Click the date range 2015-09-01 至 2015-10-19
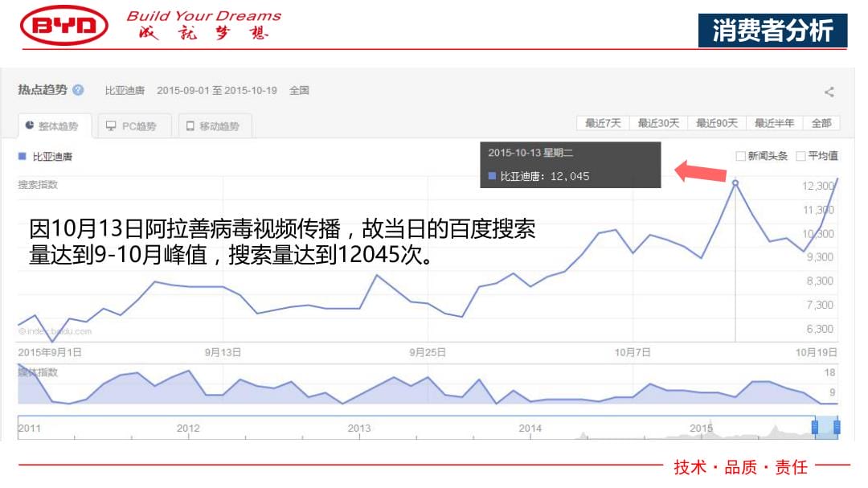The width and height of the screenshot is (868, 488). click(216, 90)
